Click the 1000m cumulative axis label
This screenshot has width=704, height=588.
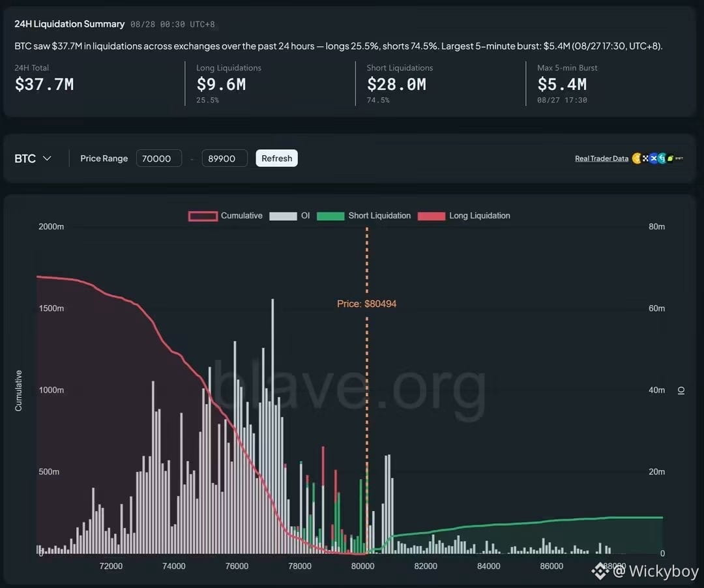point(51,390)
